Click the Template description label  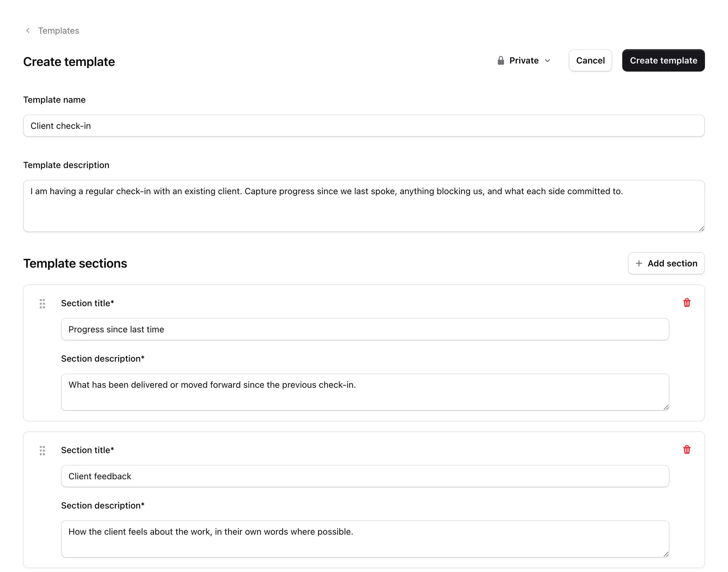tap(66, 165)
